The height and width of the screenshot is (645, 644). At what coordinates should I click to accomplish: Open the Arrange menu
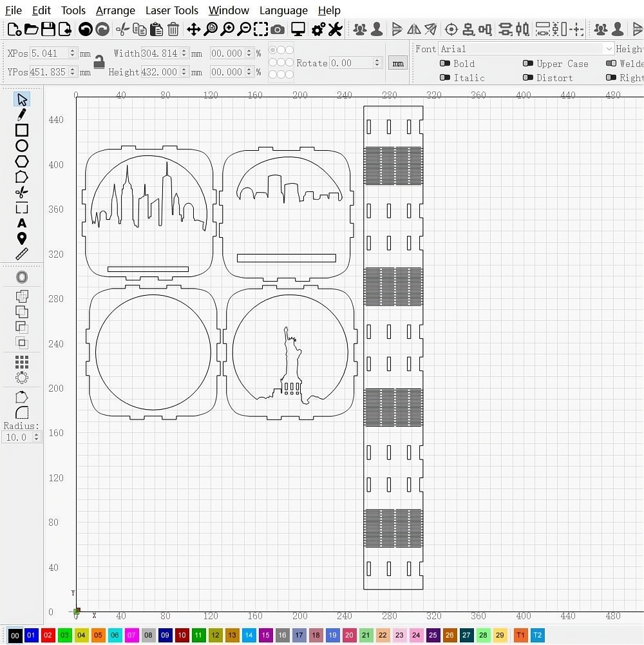(115, 10)
